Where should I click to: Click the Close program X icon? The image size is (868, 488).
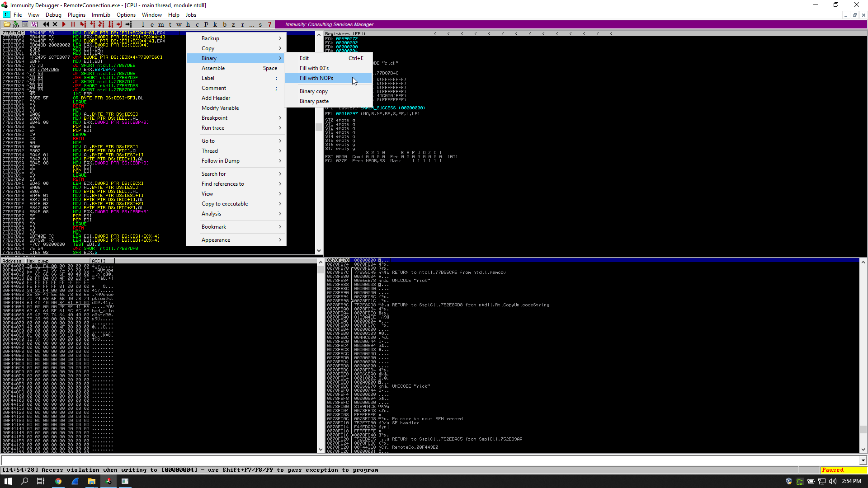click(x=55, y=24)
